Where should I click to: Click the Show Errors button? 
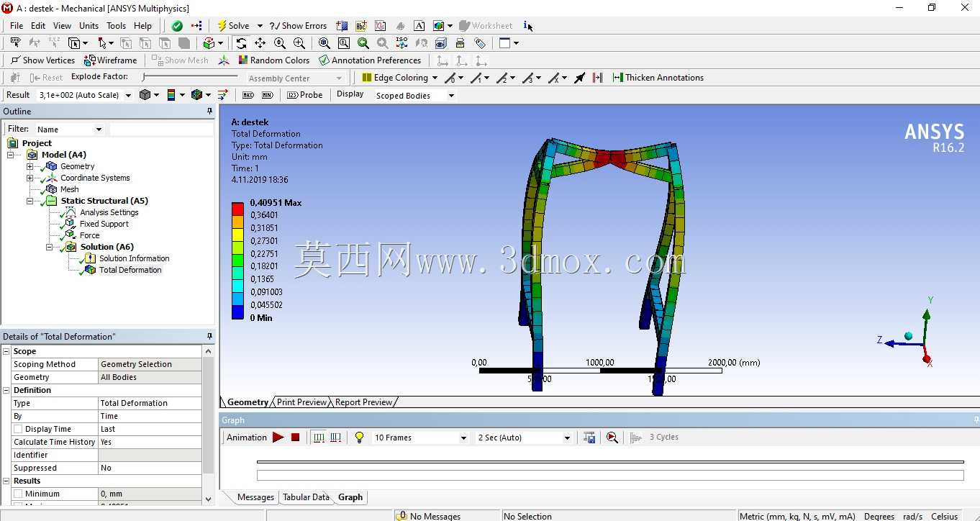pyautogui.click(x=298, y=26)
